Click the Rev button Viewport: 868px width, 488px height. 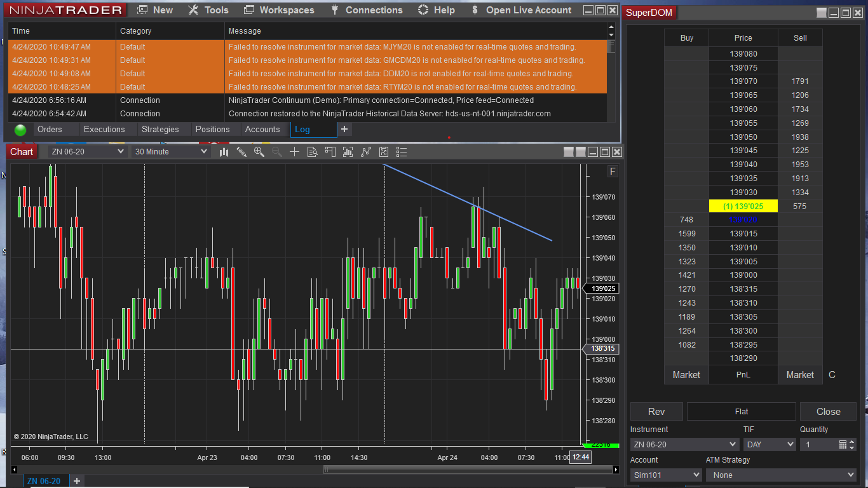(656, 411)
